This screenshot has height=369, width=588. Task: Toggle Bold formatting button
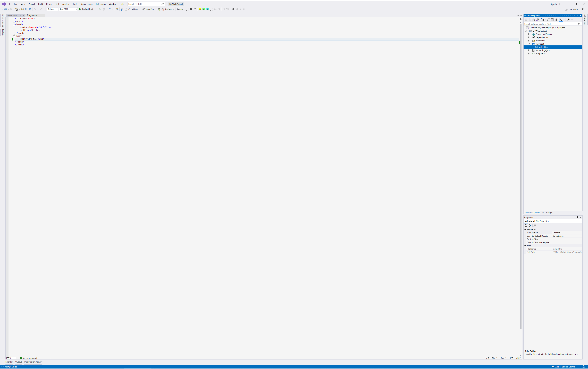191,9
